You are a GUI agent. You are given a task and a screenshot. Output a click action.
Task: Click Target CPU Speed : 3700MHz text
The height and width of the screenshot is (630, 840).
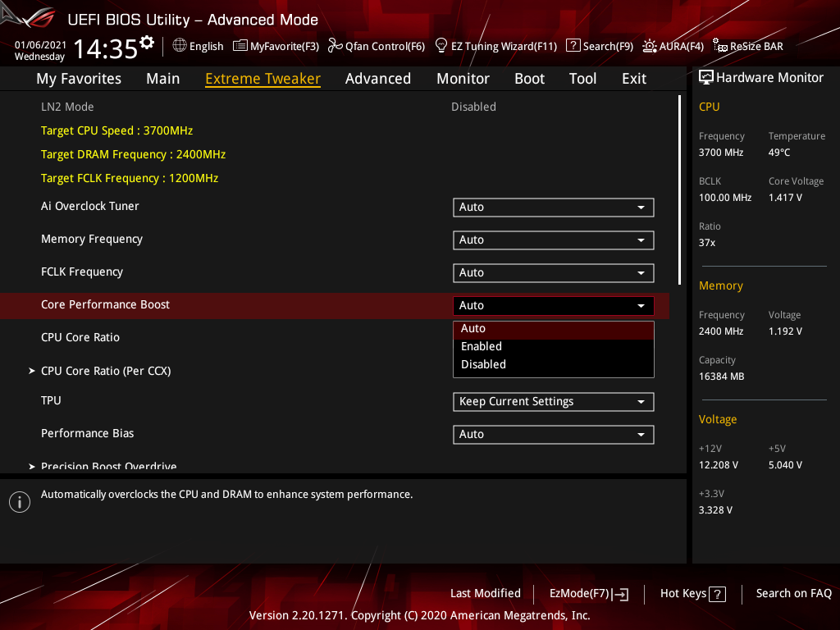tap(116, 130)
